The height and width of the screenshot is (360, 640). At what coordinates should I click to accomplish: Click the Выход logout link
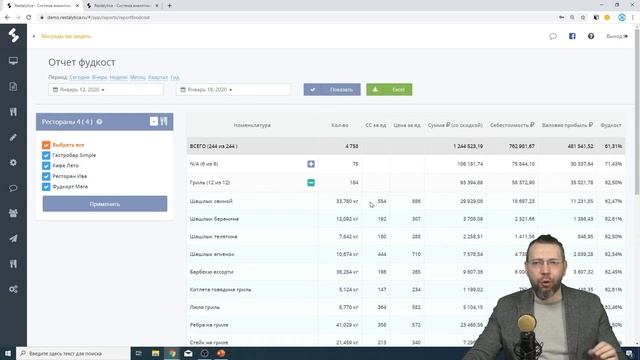click(x=617, y=36)
